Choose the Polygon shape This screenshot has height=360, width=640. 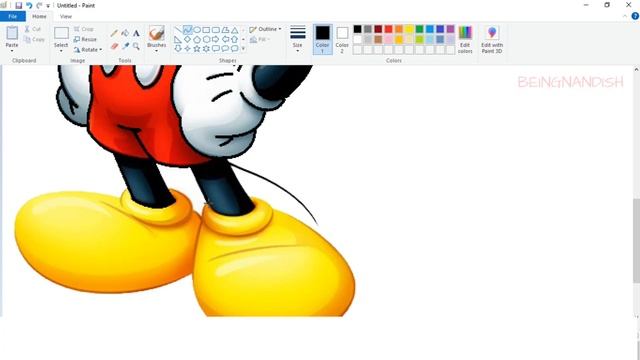(x=225, y=30)
